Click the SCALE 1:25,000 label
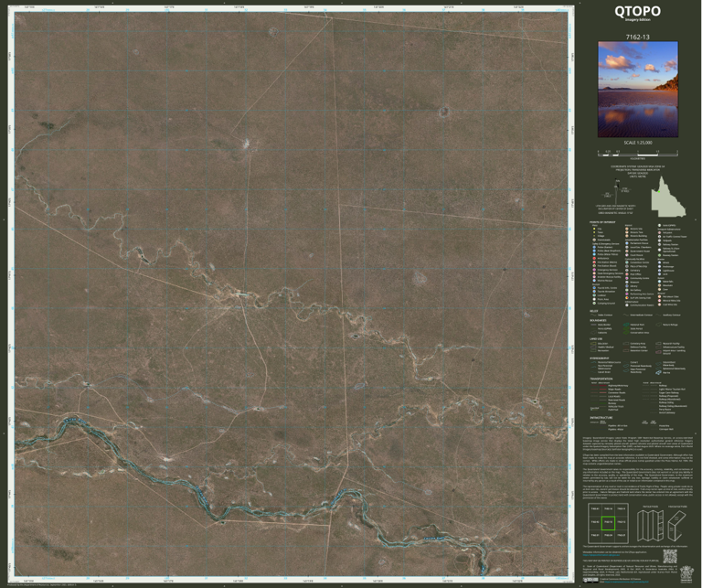The width and height of the screenshot is (702, 588). pyautogui.click(x=637, y=143)
